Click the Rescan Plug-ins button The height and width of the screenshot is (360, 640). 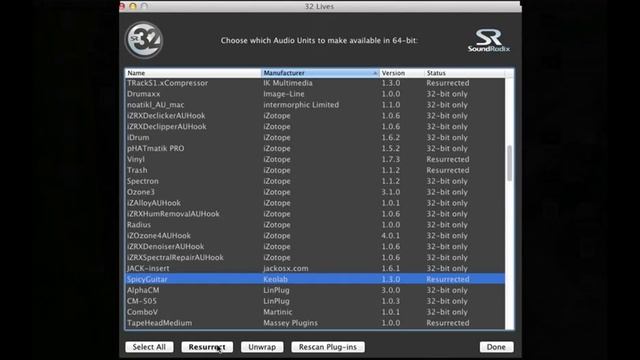coord(328,347)
